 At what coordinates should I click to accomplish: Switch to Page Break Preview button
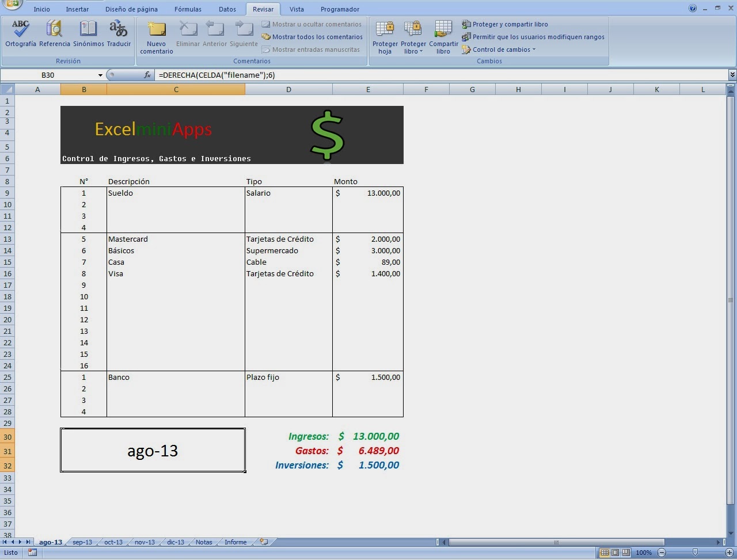coord(625,553)
